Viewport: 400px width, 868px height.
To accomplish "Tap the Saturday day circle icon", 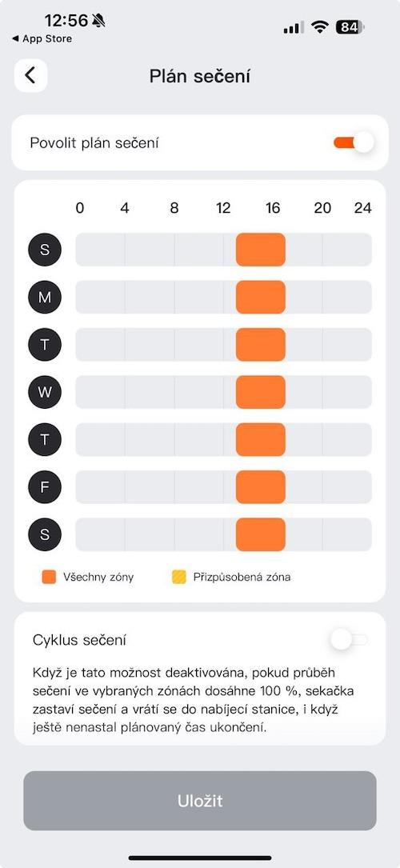I will click(45, 534).
